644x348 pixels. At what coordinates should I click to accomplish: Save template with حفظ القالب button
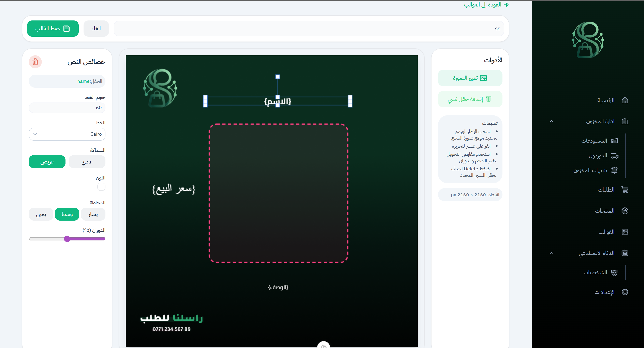(53, 29)
